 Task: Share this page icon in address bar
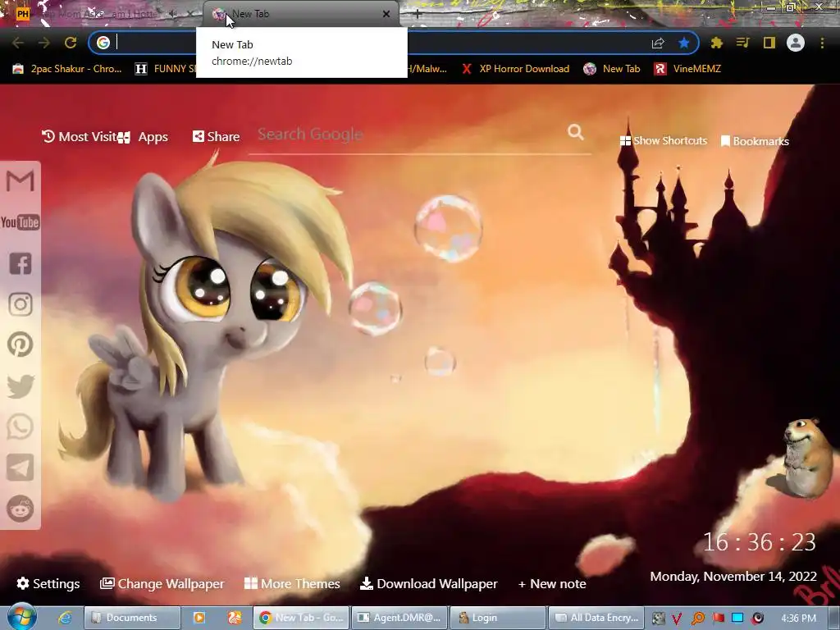tap(658, 43)
